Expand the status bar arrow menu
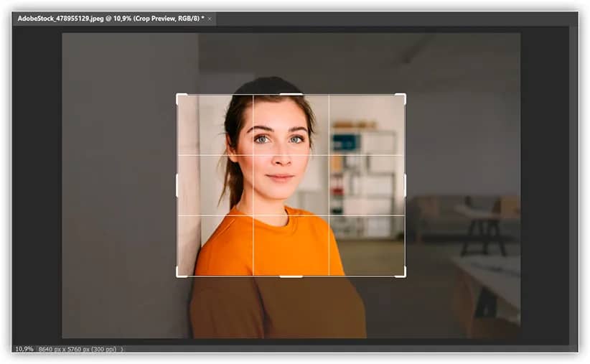 point(122,349)
